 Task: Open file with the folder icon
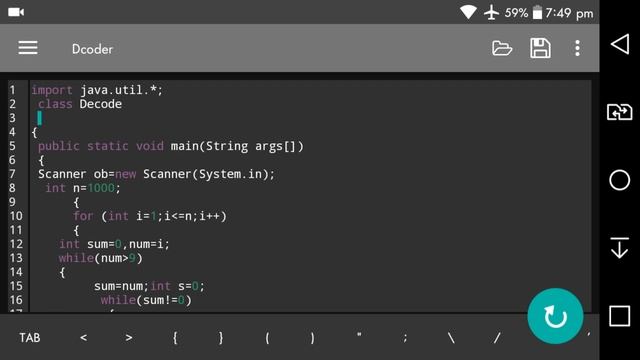click(502, 48)
